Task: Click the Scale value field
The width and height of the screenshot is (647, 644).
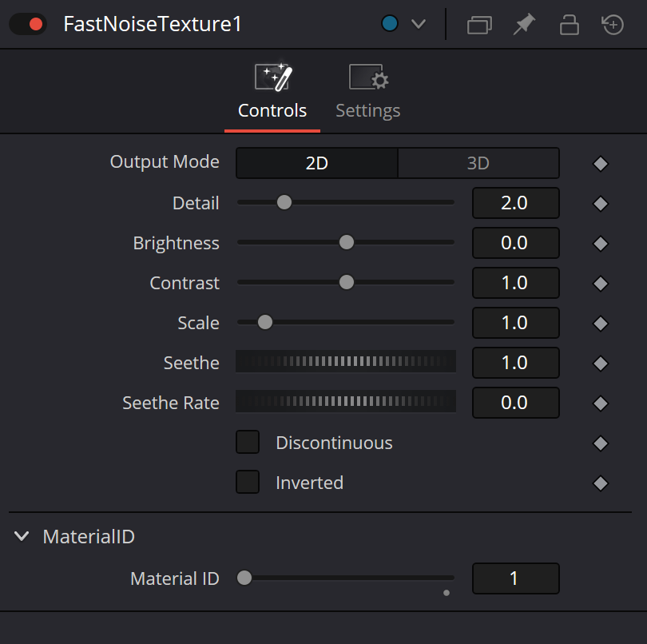Action: 516,323
